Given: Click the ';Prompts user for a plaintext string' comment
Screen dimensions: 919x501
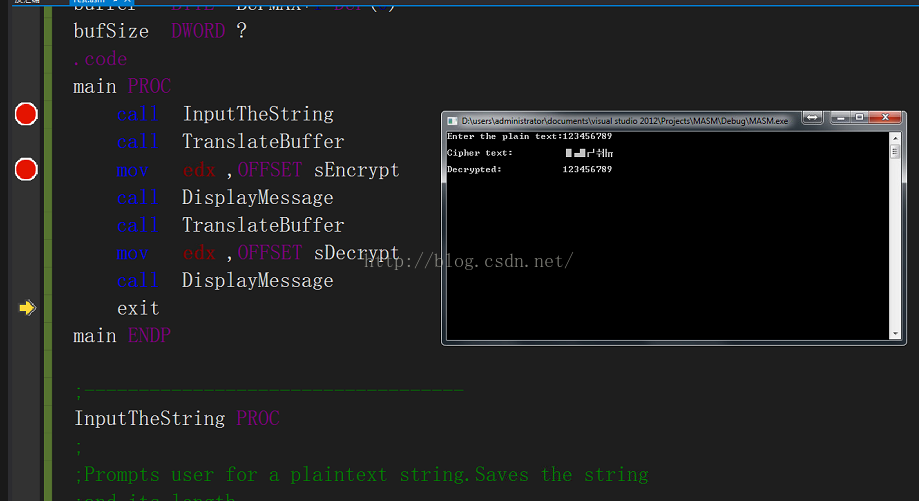Looking at the screenshot, I should (362, 475).
